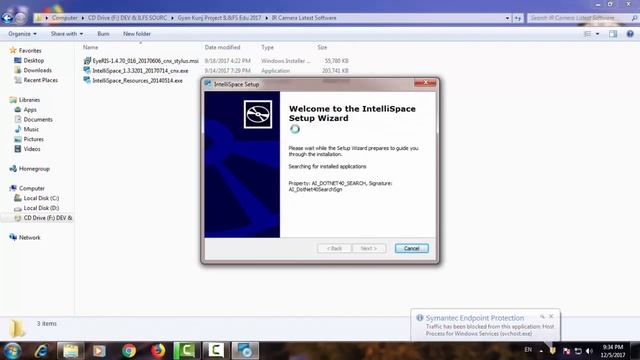Show the preview pane icon
Screen dimensions: 640x360
point(613,34)
